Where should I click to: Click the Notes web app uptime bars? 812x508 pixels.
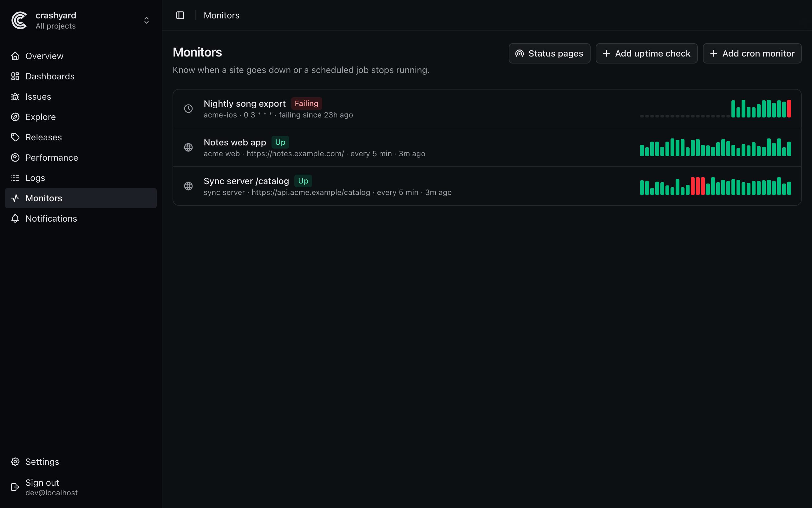[715, 148]
